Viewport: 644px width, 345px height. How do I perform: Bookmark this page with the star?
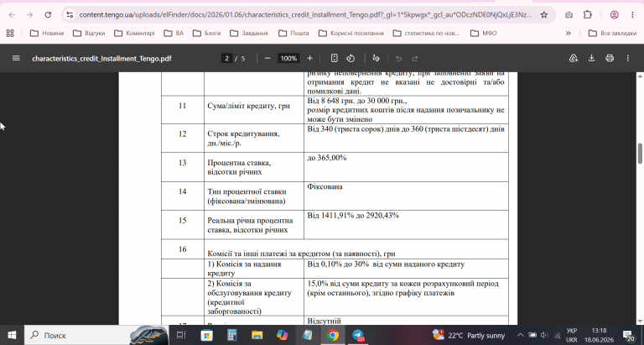tap(543, 15)
